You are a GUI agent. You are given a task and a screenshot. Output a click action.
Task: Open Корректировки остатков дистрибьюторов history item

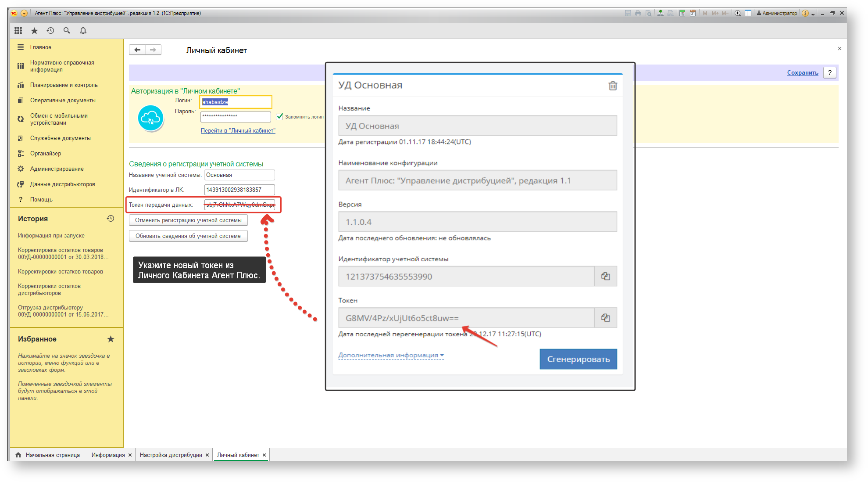coord(49,290)
